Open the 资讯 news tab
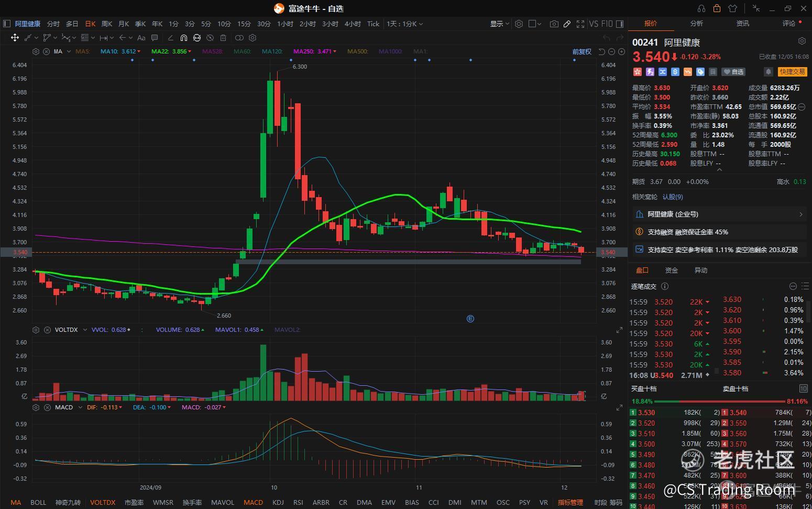 743,24
